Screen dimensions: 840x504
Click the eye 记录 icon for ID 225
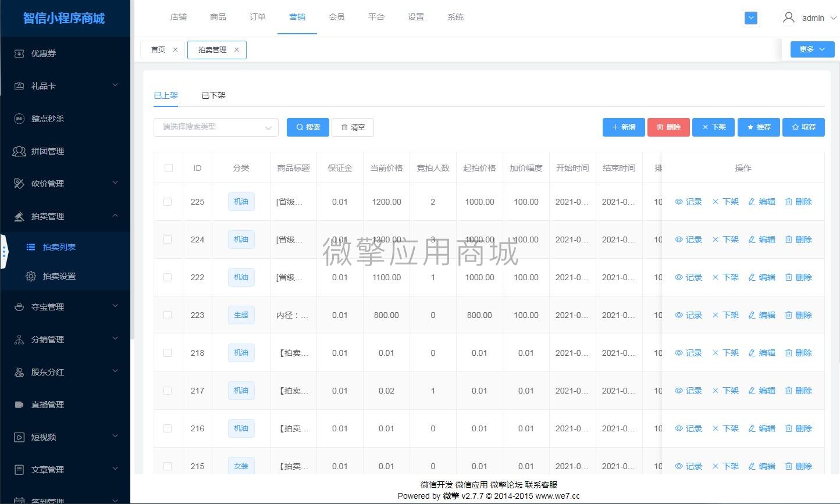(679, 202)
